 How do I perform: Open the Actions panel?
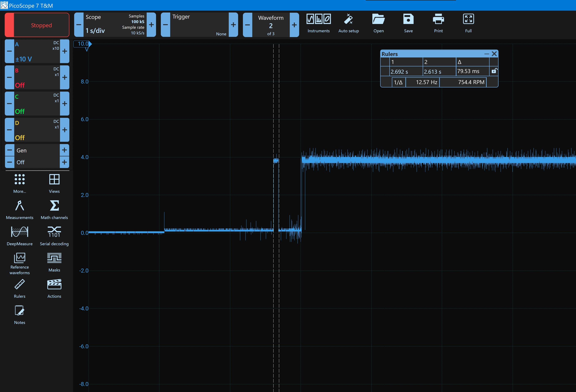[54, 289]
